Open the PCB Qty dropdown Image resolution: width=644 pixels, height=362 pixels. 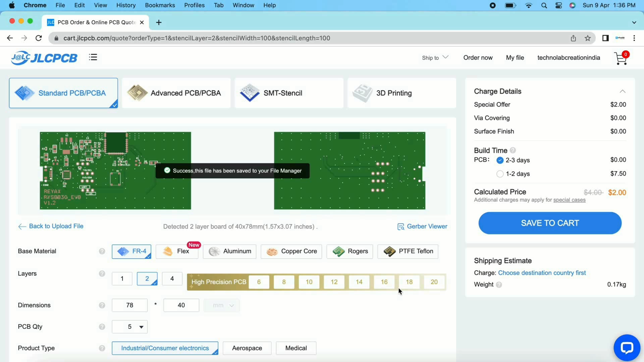coord(130,327)
